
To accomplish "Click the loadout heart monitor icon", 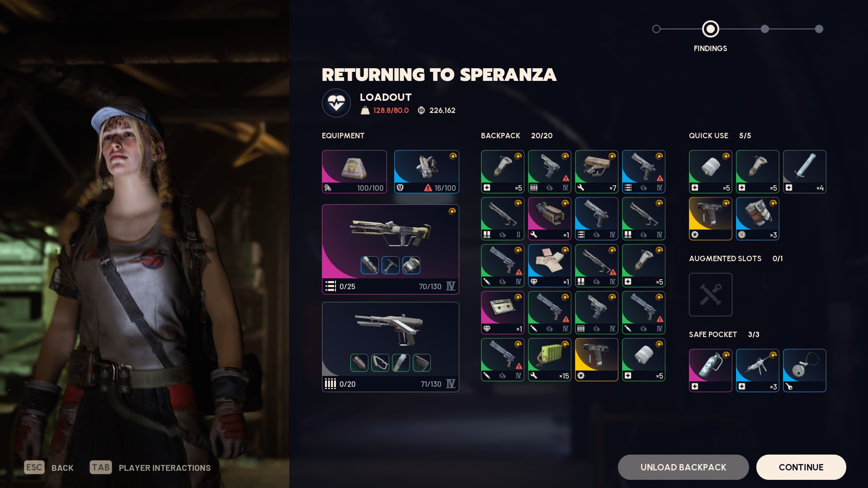I will (336, 103).
